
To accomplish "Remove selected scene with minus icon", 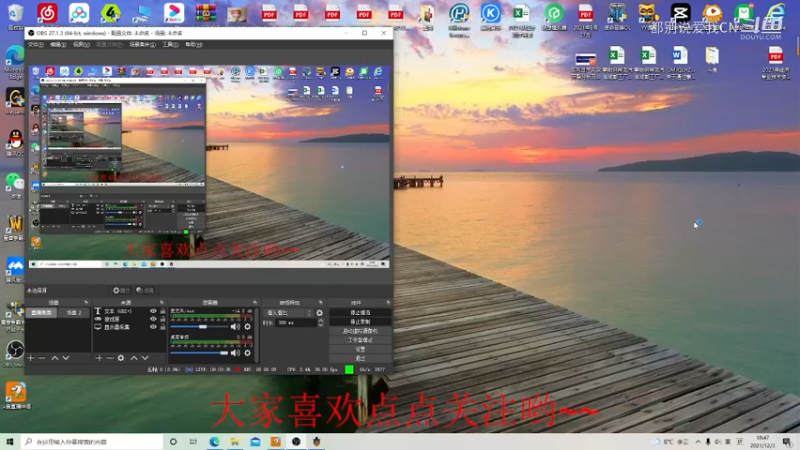I will click(x=42, y=358).
